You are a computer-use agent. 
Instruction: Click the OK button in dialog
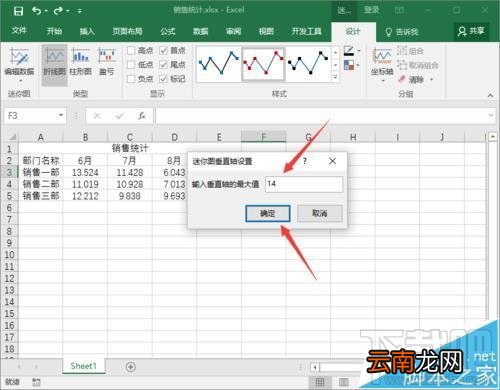268,213
